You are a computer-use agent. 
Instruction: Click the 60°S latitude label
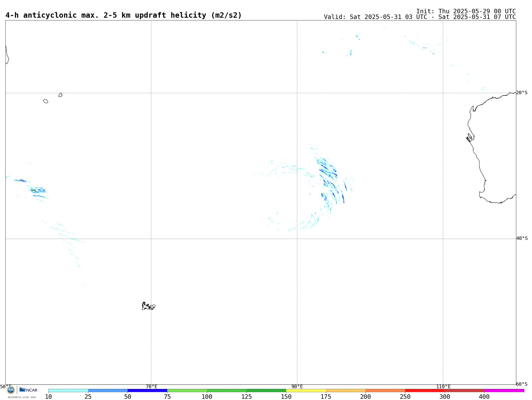[x=522, y=384]
